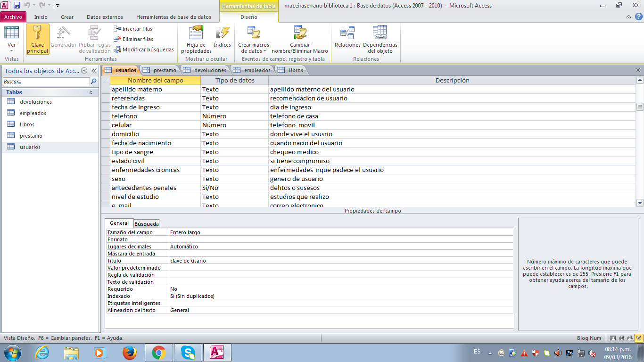Click the Buscar search field
Screen dimensions: 644x362
46,82
